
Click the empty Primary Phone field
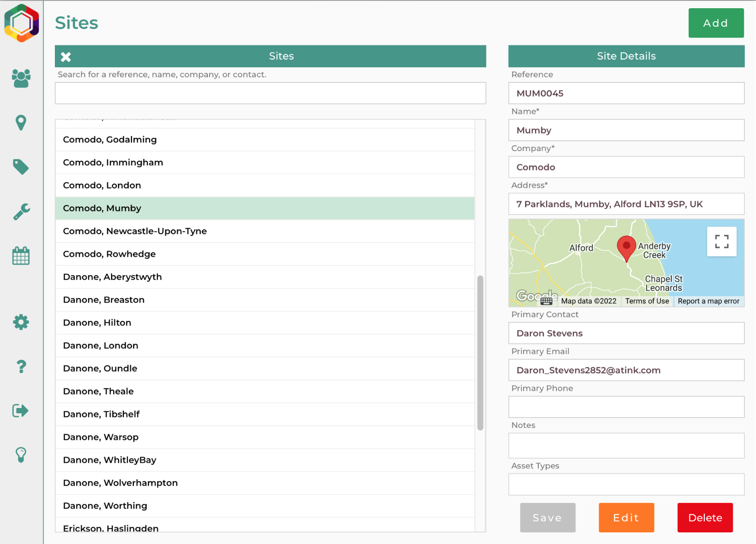(x=626, y=407)
